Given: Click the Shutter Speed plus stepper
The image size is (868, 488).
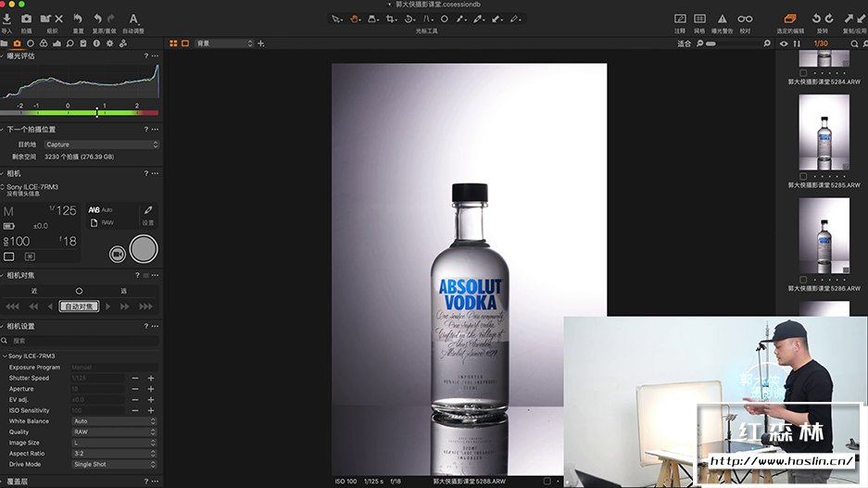Looking at the screenshot, I should [x=151, y=378].
